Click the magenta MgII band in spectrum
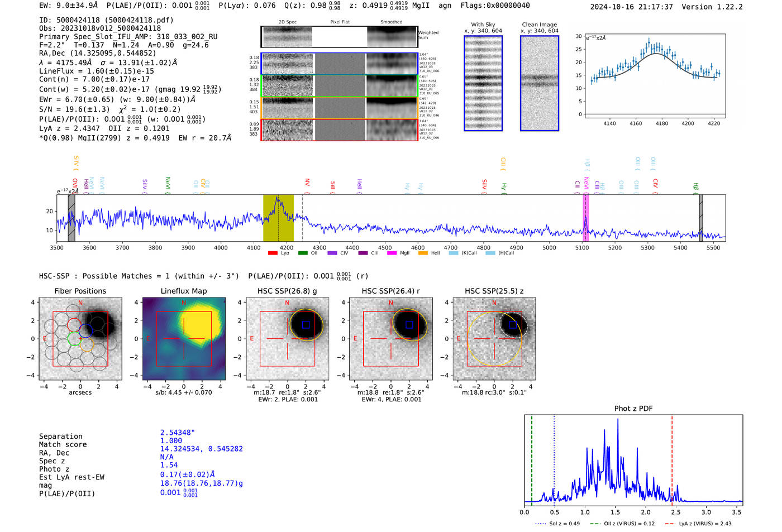Screen dimensions: 782x532 coord(585,218)
